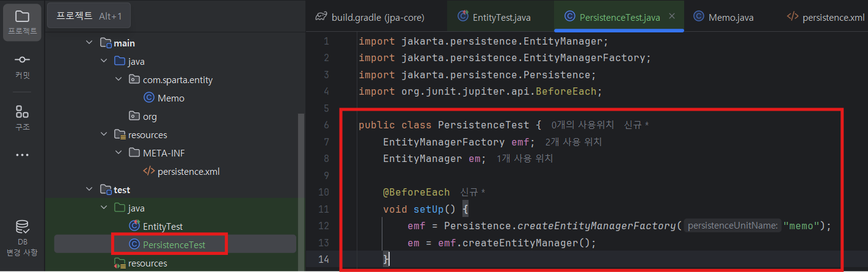868x272 pixels.
Task: Collapse the java node under main
Action: tap(104, 62)
